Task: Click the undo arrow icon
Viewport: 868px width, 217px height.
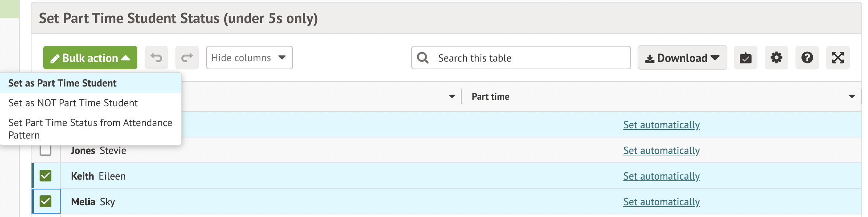Action: click(x=156, y=58)
